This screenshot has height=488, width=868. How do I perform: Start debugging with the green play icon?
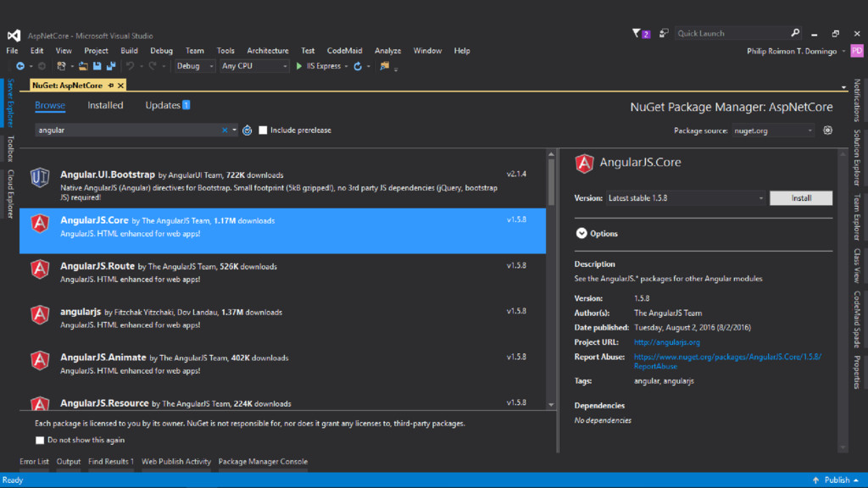click(x=299, y=66)
